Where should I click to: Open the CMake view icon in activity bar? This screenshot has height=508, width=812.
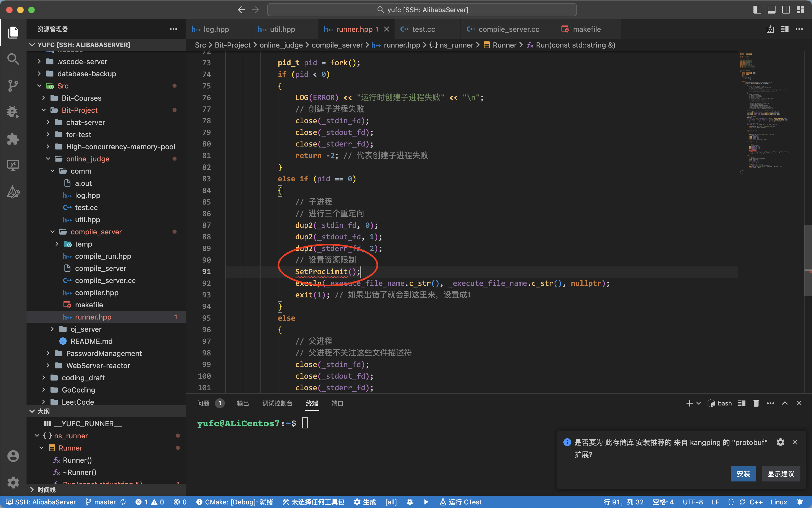pos(13,192)
